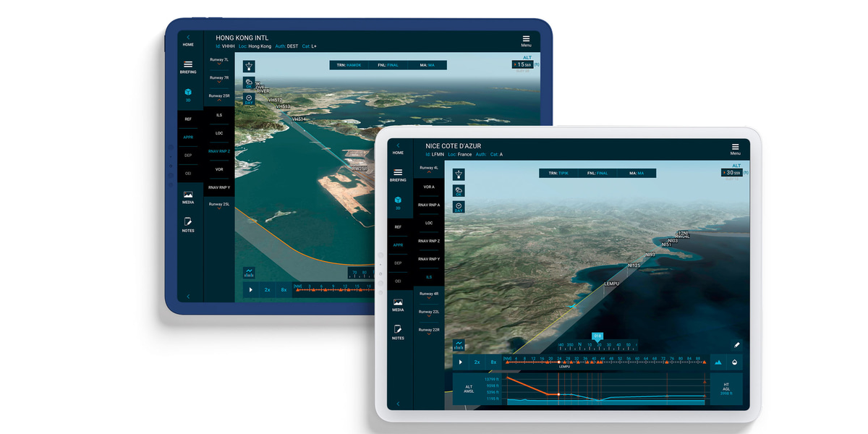Open the vertical profile chart icon
This screenshot has width=868, height=434.
click(x=459, y=345)
